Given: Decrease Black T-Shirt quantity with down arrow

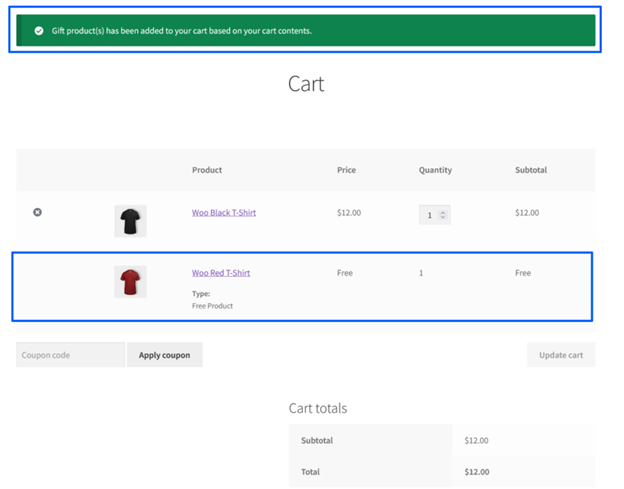Looking at the screenshot, I should pyautogui.click(x=443, y=218).
